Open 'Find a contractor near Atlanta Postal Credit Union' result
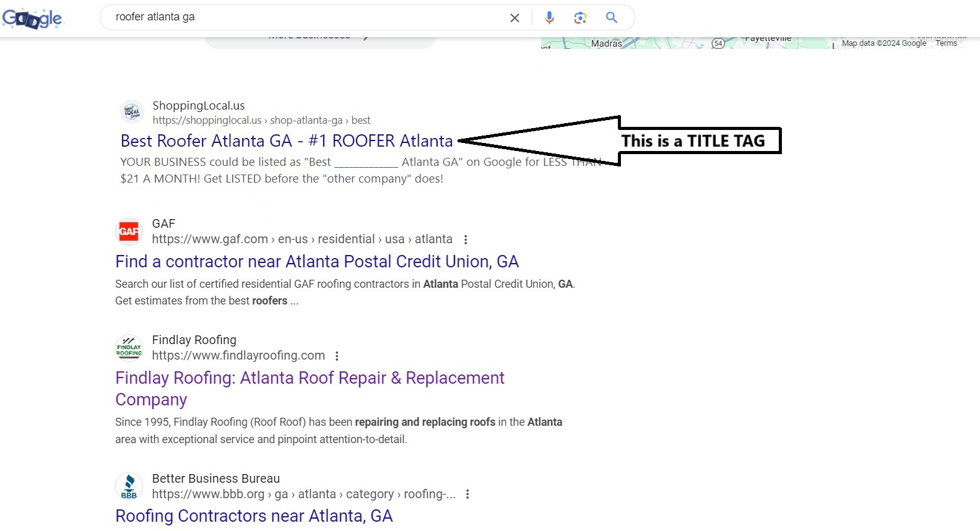The width and height of the screenshot is (980, 531). coord(316,262)
